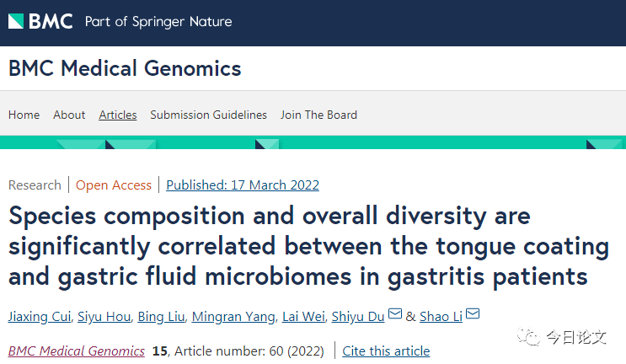This screenshot has width=626, height=364.
Task: Click the BMC Medical Genomics journal title
Action: coord(125,68)
